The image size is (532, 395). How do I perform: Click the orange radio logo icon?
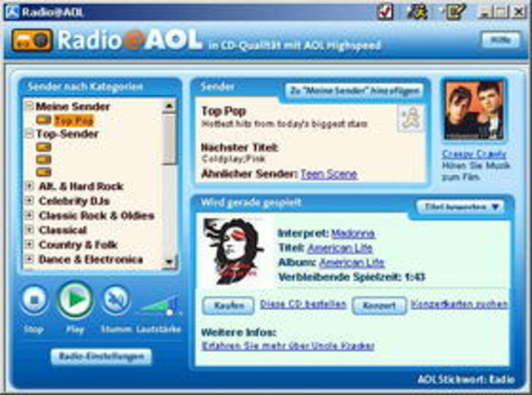(x=32, y=41)
